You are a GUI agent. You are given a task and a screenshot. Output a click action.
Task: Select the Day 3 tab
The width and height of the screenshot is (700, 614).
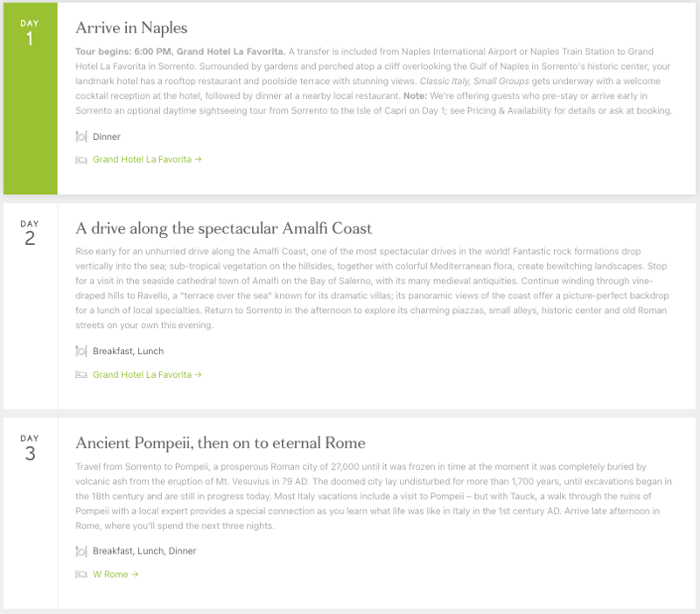[30, 448]
